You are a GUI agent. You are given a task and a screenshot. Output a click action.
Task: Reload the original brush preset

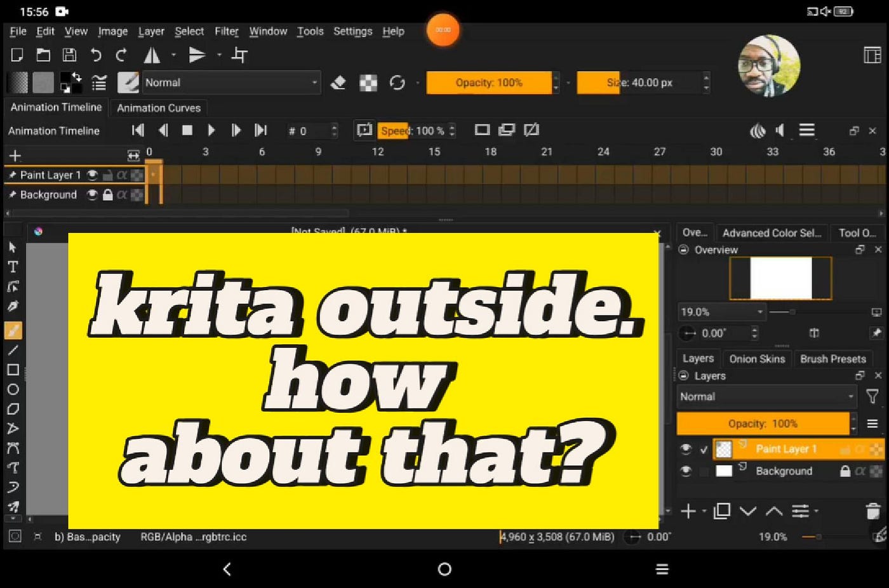pyautogui.click(x=398, y=83)
